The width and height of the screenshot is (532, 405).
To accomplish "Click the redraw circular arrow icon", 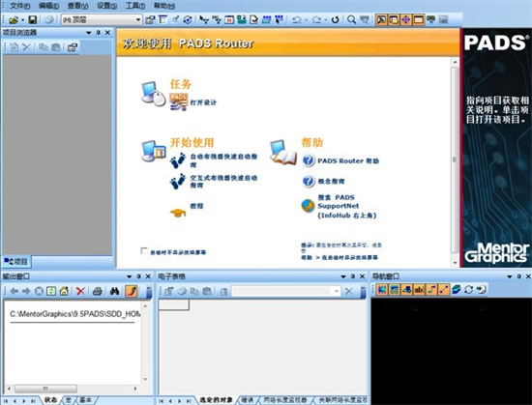I will click(x=336, y=20).
